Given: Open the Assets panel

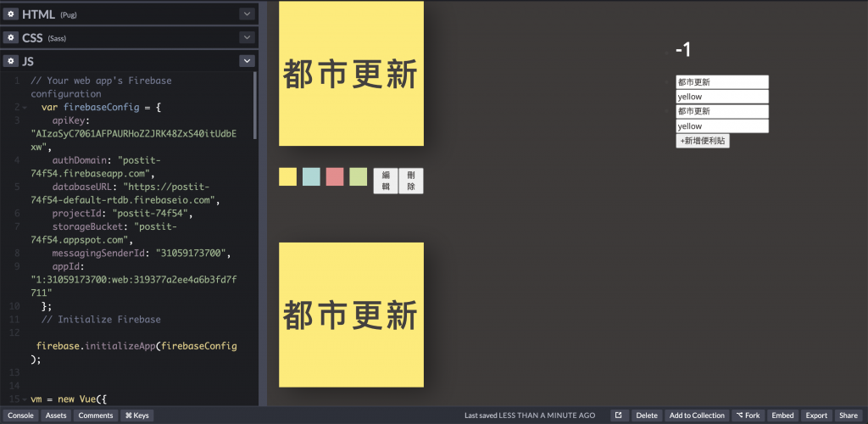Looking at the screenshot, I should click(x=56, y=416).
